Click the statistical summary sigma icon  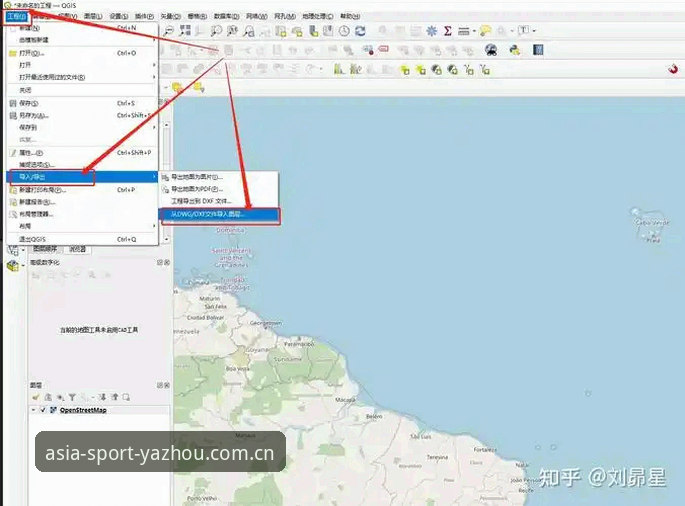tap(447, 31)
